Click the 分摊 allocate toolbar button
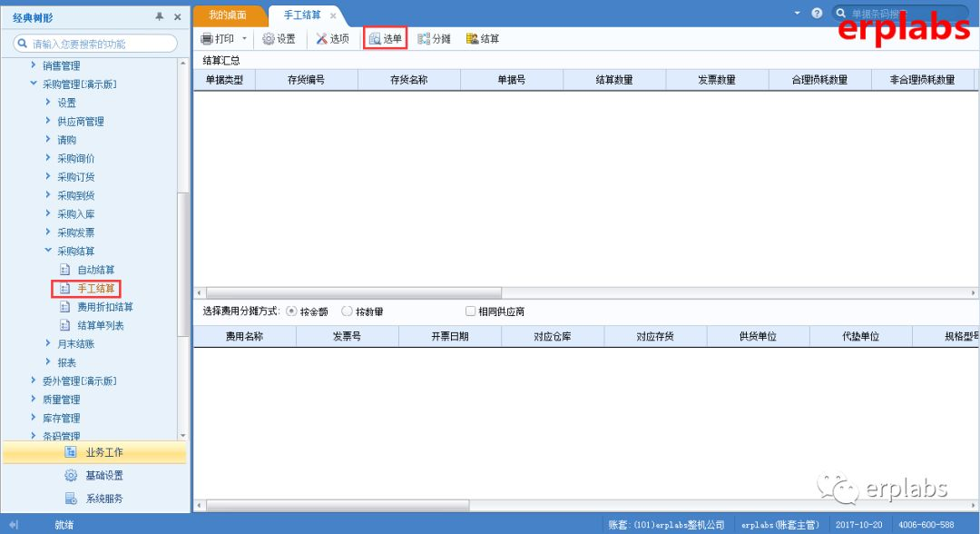Screen dimensions: 980x534 coord(434,39)
